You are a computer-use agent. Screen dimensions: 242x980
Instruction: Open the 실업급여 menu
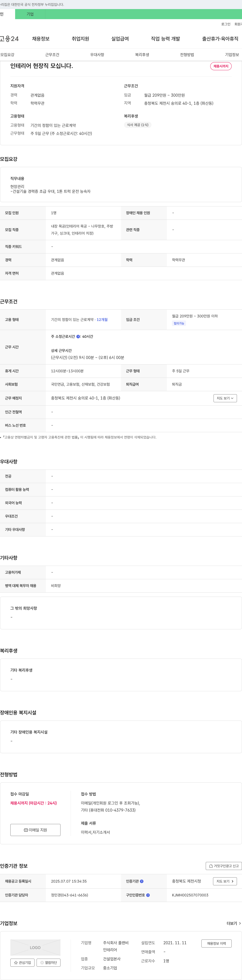(x=120, y=39)
